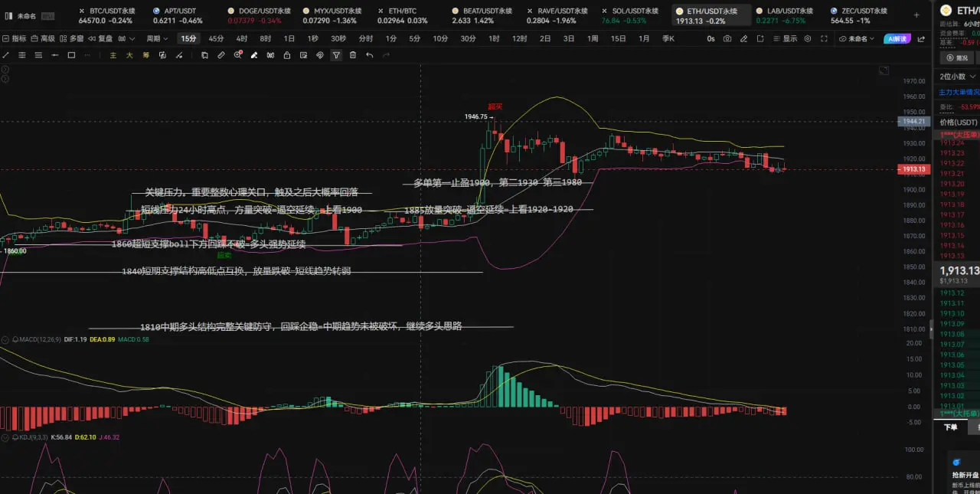The image size is (980, 494).
Task: Take a chart screenshot with camera icon
Action: pyautogui.click(x=727, y=38)
